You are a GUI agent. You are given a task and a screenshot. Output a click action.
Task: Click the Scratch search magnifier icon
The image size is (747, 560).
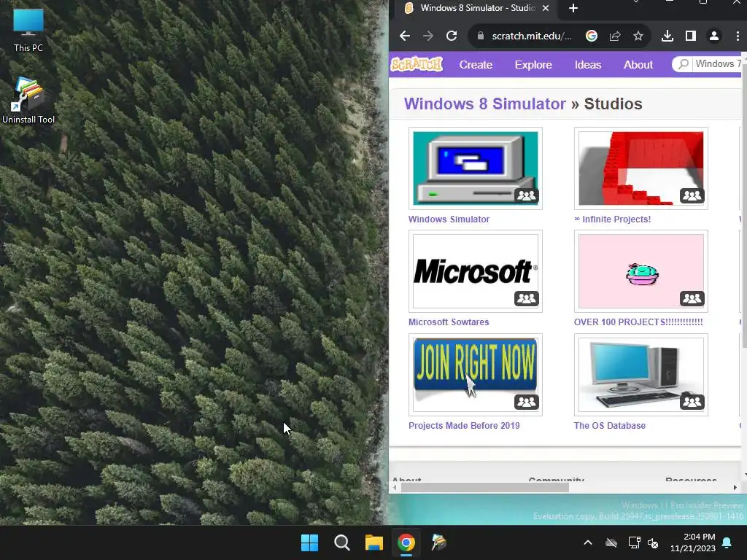click(x=683, y=64)
